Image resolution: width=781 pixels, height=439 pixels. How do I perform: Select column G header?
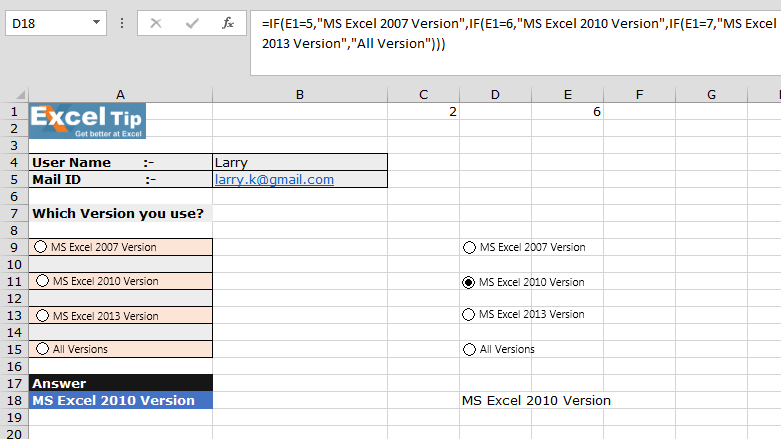(x=711, y=95)
